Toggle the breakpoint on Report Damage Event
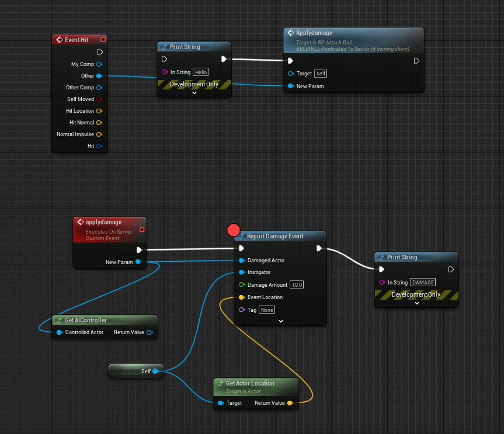 pos(234,230)
